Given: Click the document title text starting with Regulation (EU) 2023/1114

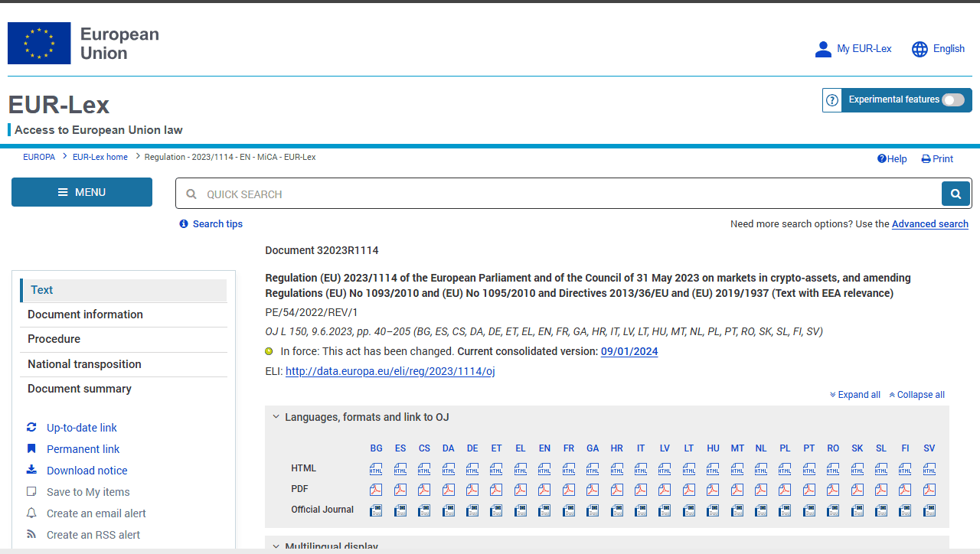Looking at the screenshot, I should coord(588,285).
